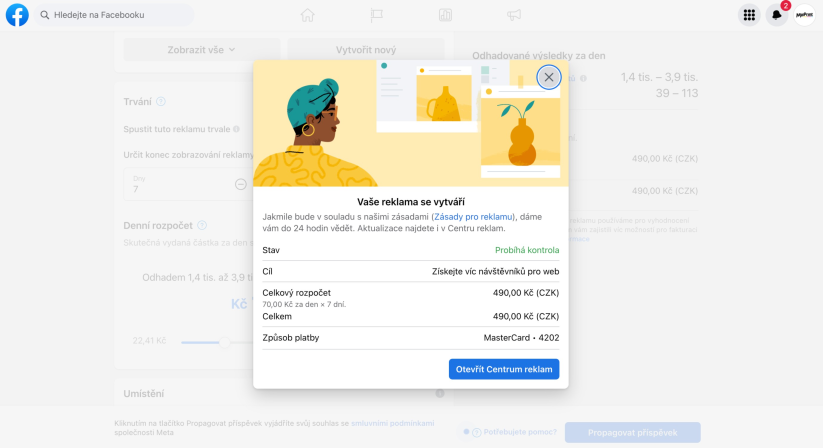
Task: Click the info icon beside Spustit tuto reklamu trvale
Action: point(236,129)
